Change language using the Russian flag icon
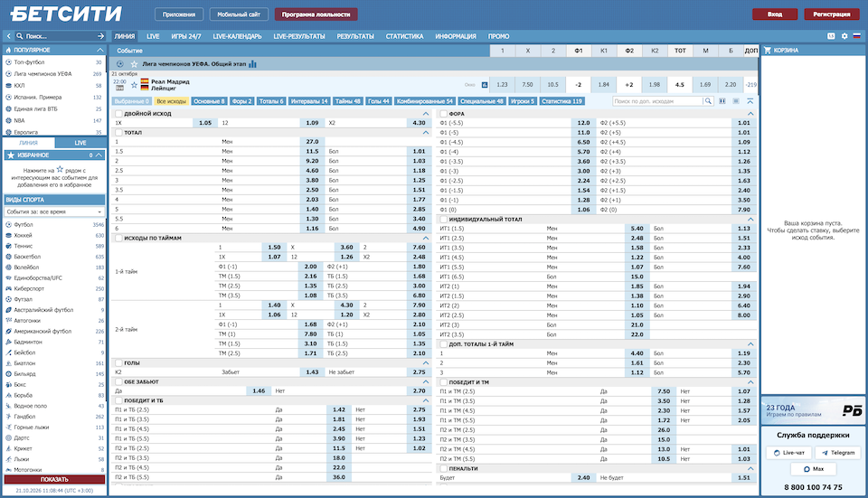Viewport: 868px width, 498px height. point(857,36)
